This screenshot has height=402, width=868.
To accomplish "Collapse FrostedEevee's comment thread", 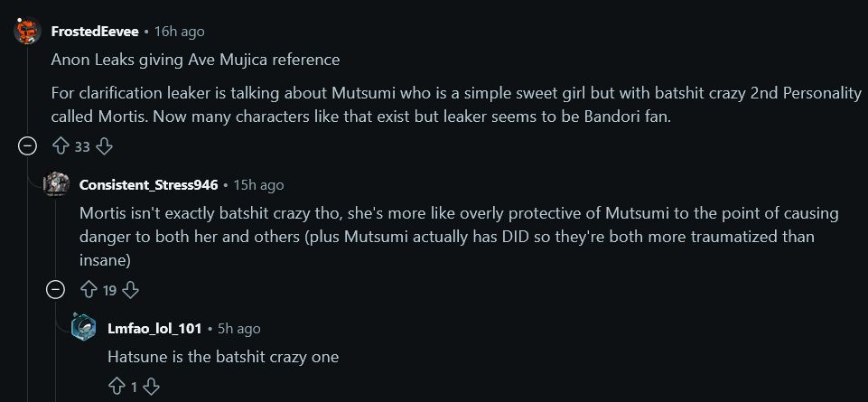I will click(28, 145).
